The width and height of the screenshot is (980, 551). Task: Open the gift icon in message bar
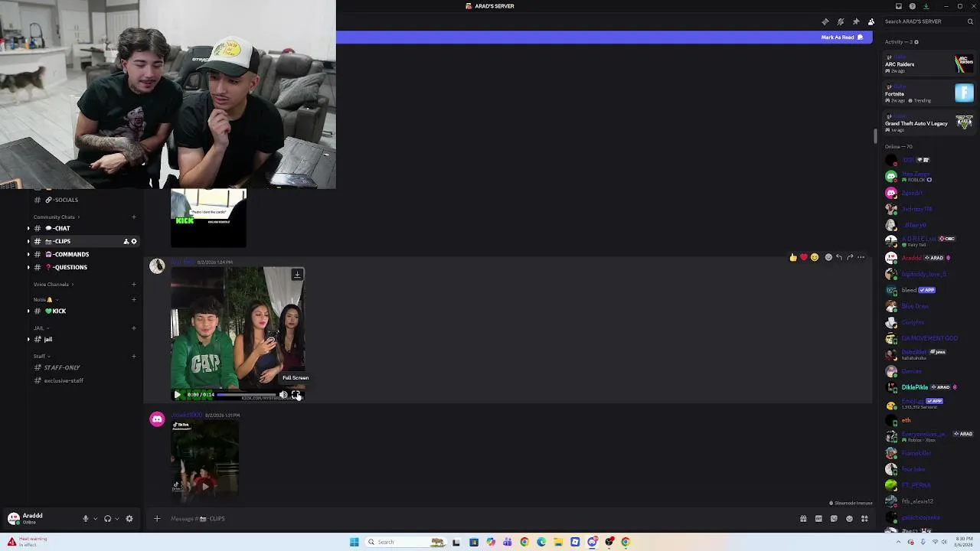click(x=803, y=518)
